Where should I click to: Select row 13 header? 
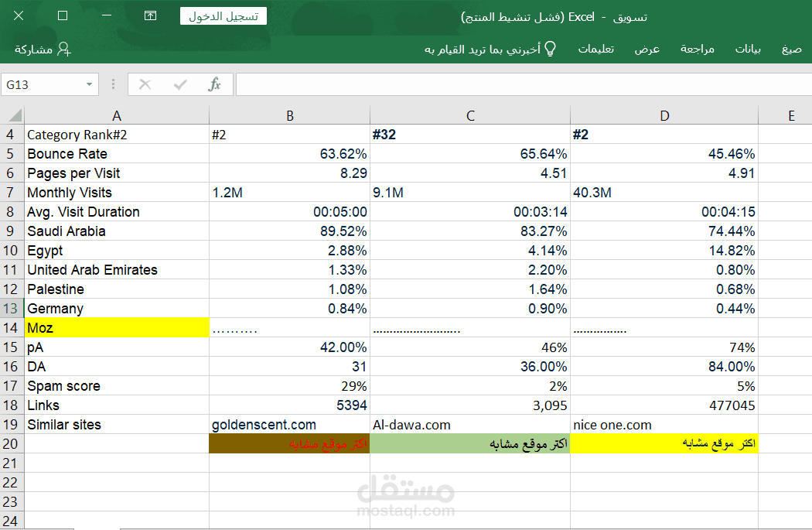(12, 309)
